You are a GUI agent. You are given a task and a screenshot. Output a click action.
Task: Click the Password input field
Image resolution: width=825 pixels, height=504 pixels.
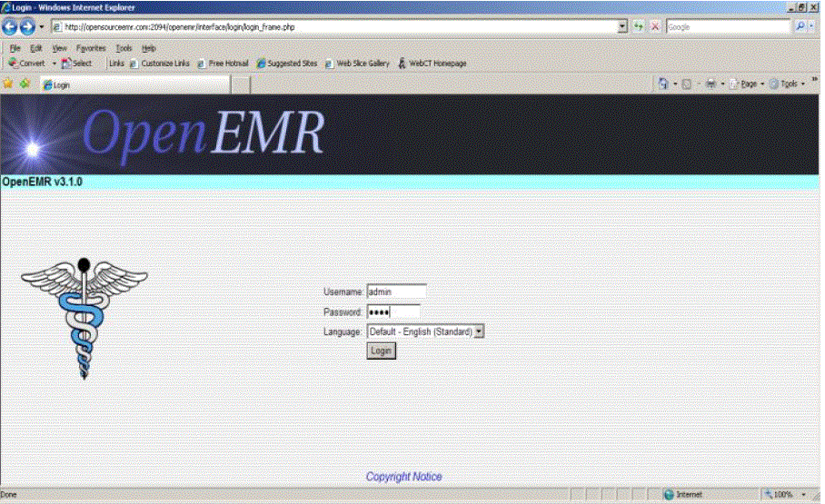(x=393, y=312)
